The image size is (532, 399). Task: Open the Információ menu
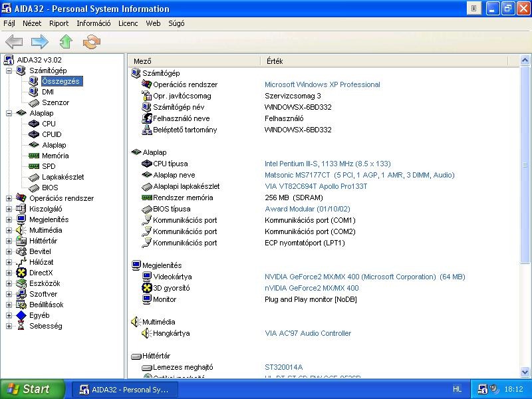click(x=94, y=23)
